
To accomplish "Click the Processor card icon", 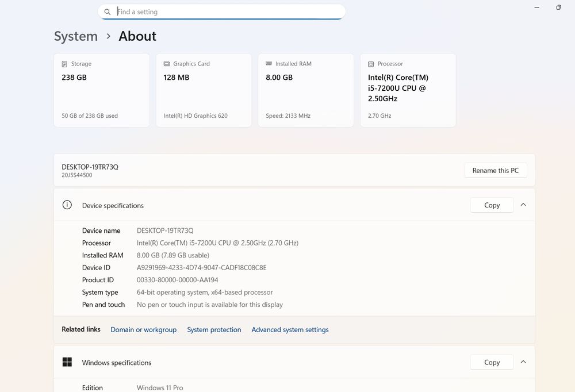I will (x=371, y=64).
